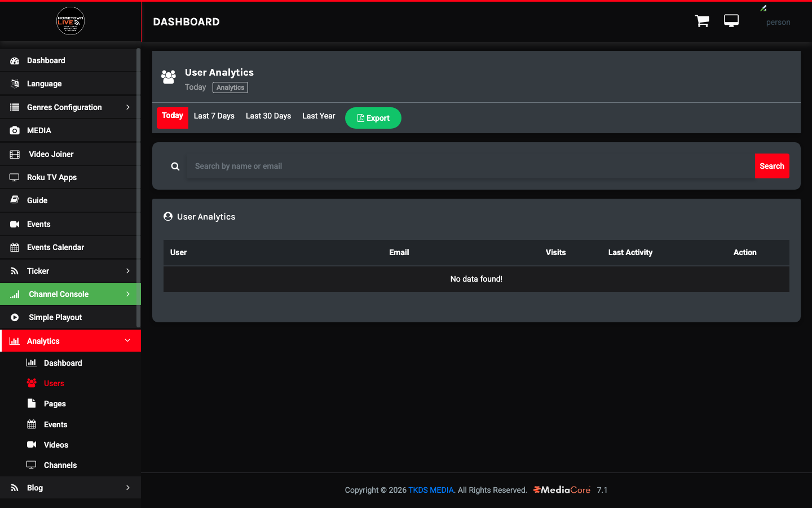Click the Action column header
Screen dimensions: 812x508
tap(745, 252)
